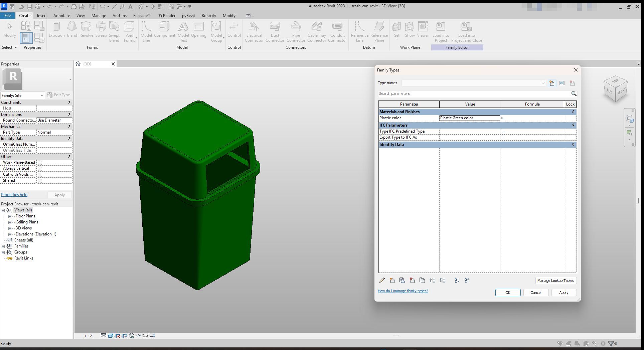
Task: Click in the Search parameters field
Action: click(x=474, y=94)
